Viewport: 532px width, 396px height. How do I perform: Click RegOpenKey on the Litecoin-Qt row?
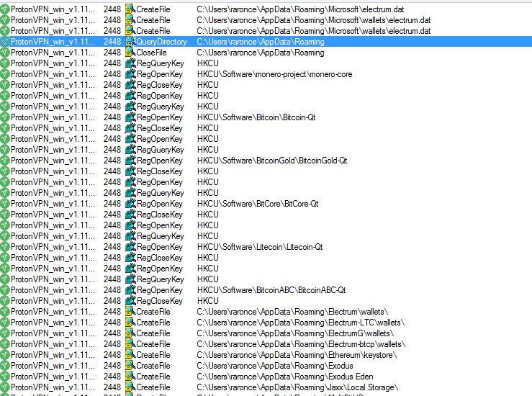coord(160,247)
